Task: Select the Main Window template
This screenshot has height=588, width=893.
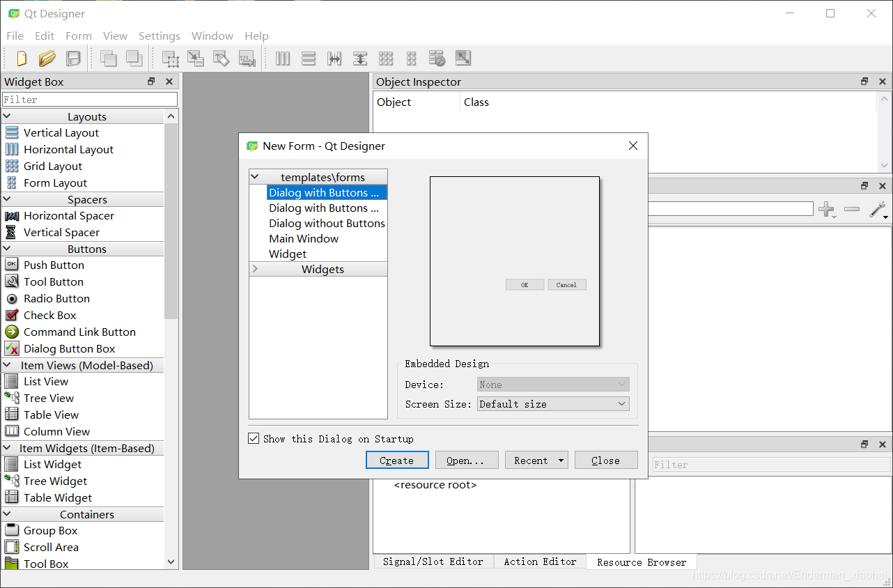Action: pyautogui.click(x=304, y=238)
